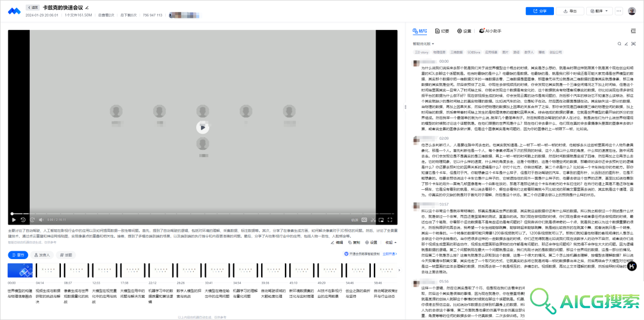644x320 pixels.
Task: Open the AI小助手 assistant tab
Action: (x=490, y=31)
